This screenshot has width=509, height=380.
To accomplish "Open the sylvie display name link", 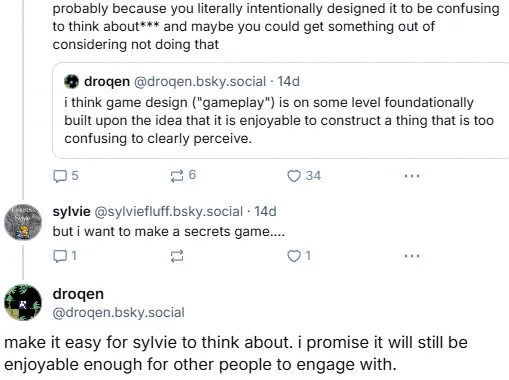I will tap(71, 212).
